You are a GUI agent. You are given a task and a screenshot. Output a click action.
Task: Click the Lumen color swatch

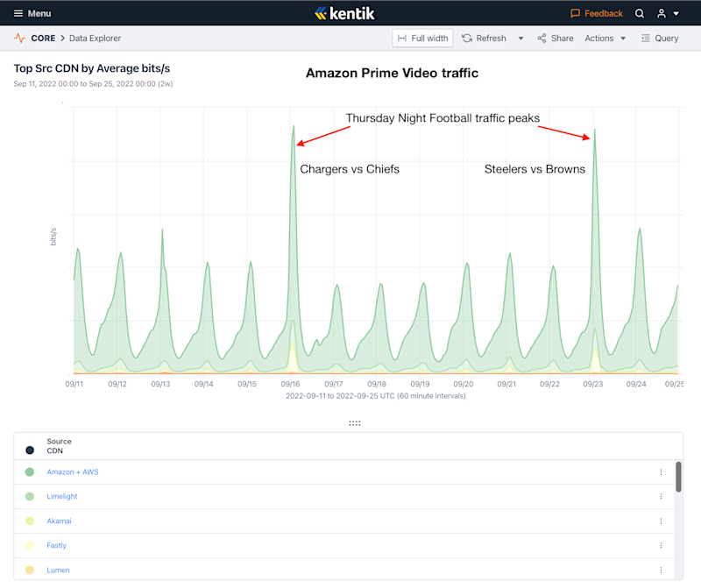click(x=30, y=570)
